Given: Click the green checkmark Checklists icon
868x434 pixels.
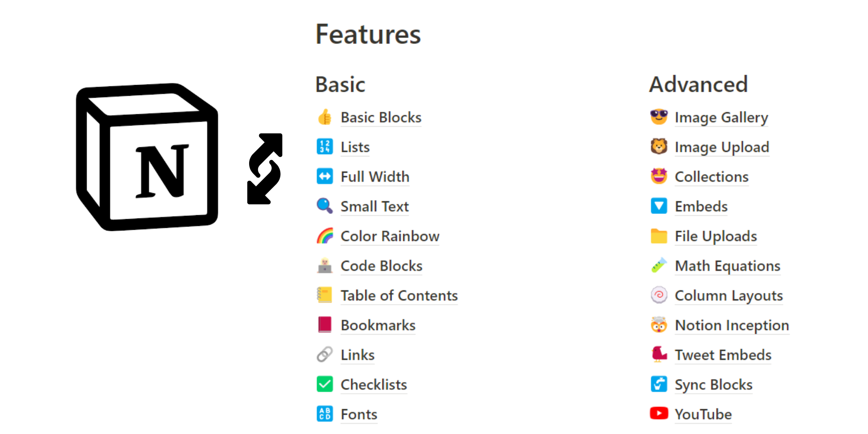Looking at the screenshot, I should [325, 384].
